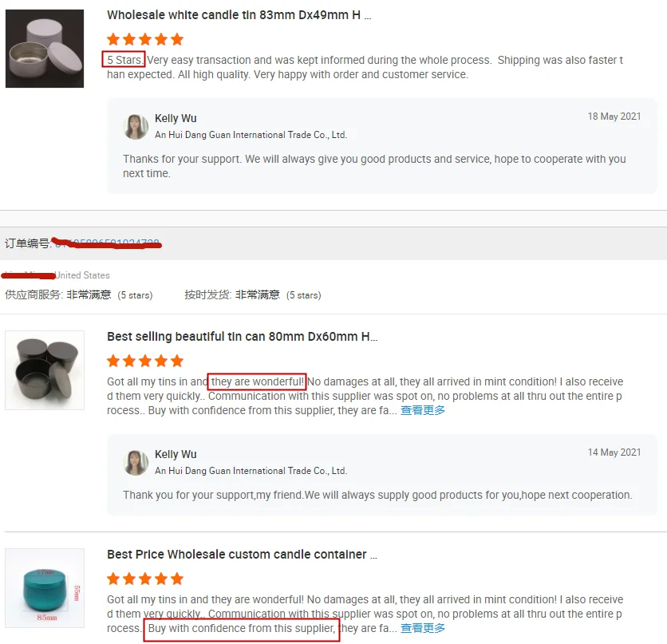Click the '18 May 2021' reply date
Screen dimensions: 667x644
coord(614,117)
